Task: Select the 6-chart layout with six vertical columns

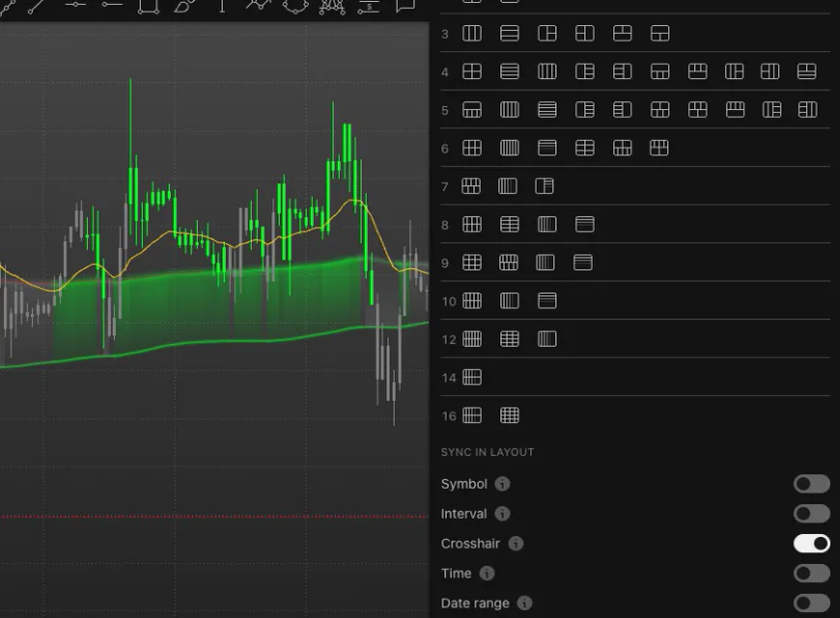Action: coord(510,148)
